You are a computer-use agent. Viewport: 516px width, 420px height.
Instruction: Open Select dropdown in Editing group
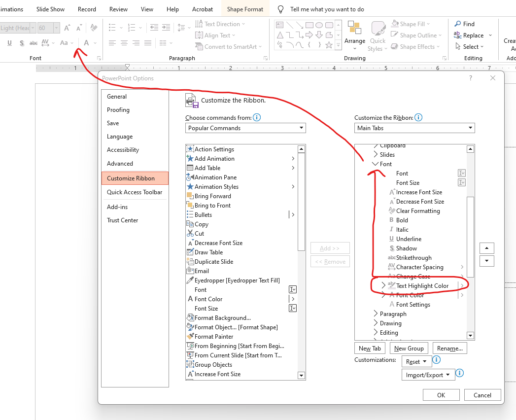point(470,47)
